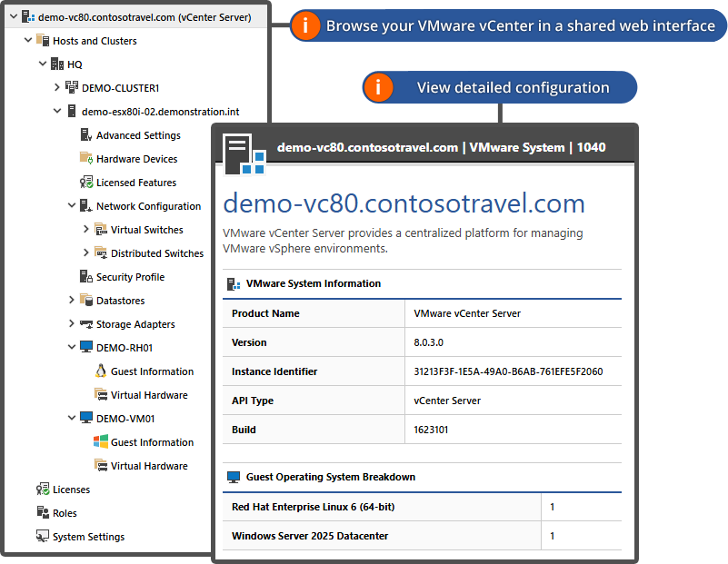Click the VMware vCenter Server product value
728x564 pixels.
pos(467,313)
